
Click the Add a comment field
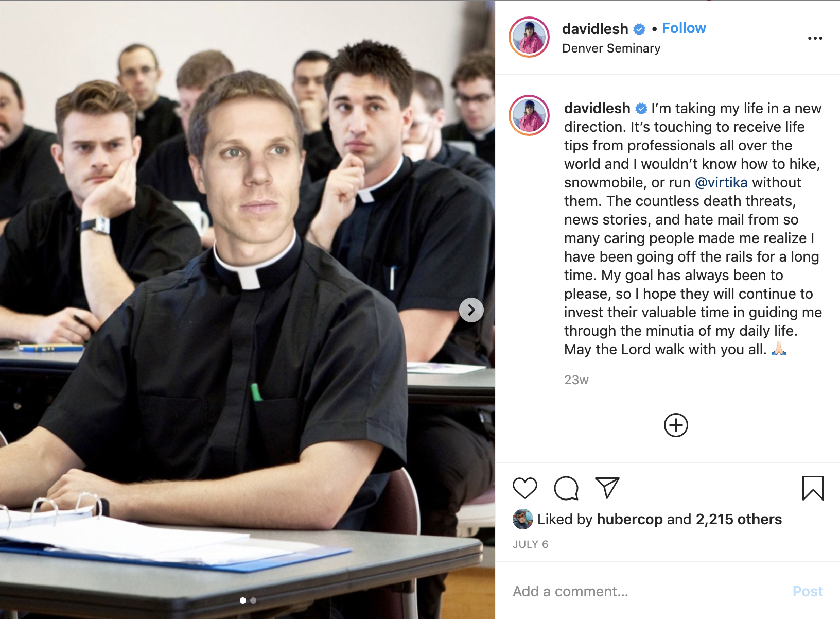649,591
